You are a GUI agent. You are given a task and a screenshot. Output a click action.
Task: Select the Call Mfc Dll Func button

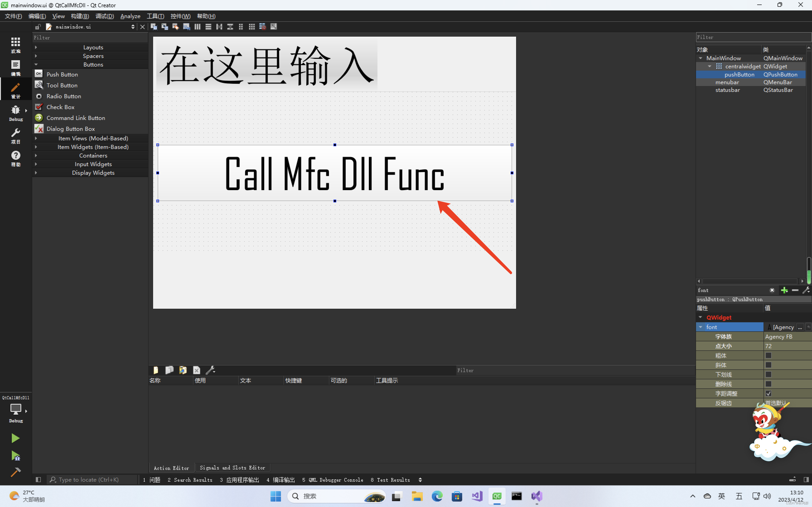[335, 173]
